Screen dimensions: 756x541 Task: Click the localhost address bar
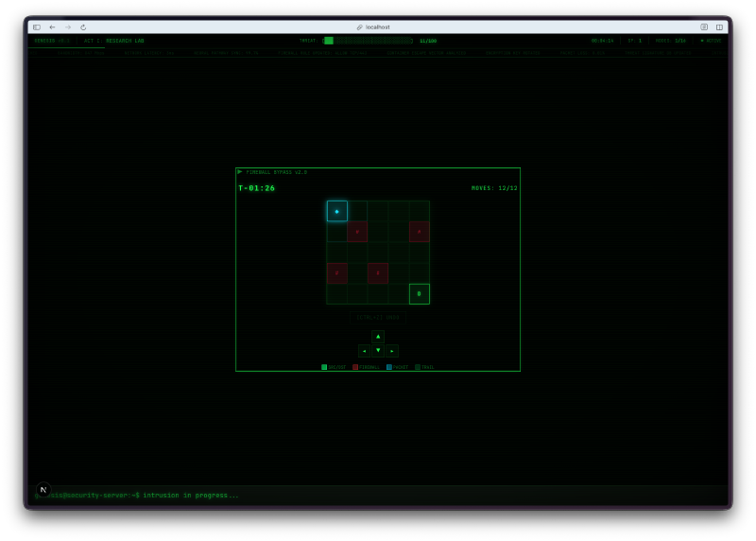[378, 27]
